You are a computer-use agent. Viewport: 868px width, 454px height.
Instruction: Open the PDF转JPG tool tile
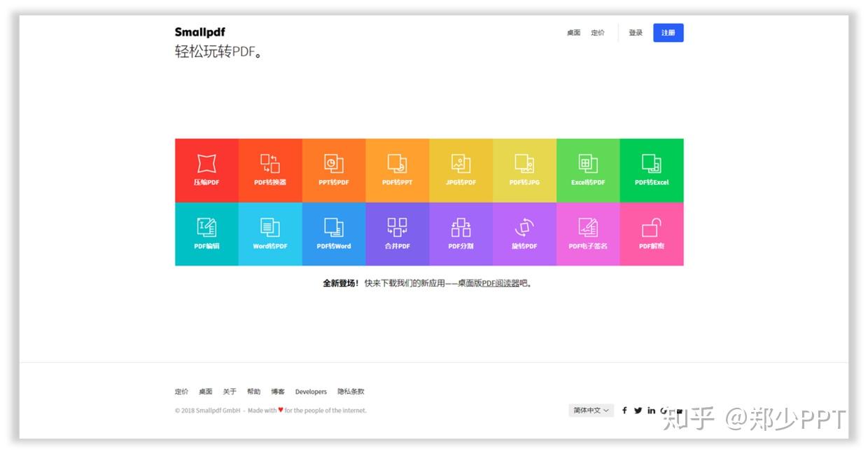click(525, 170)
